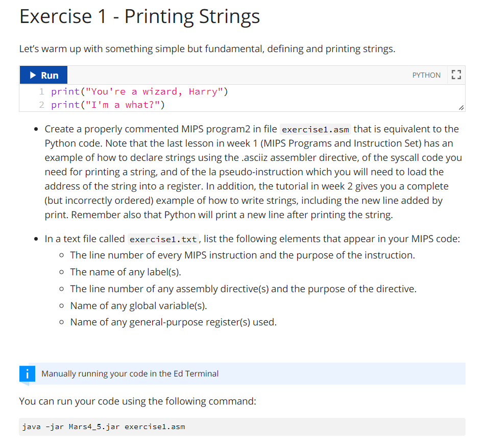
Task: Click the exercise1.txt inline code label
Action: coord(163,239)
